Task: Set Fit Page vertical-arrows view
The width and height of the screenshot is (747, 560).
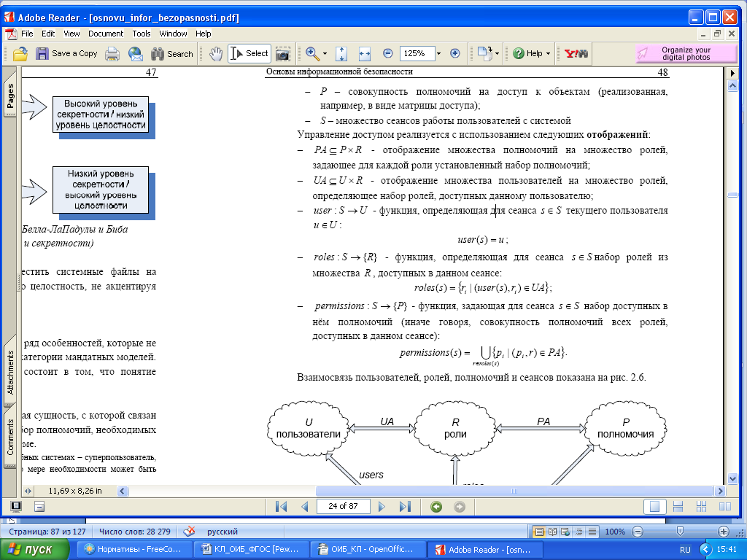Action: click(x=341, y=53)
